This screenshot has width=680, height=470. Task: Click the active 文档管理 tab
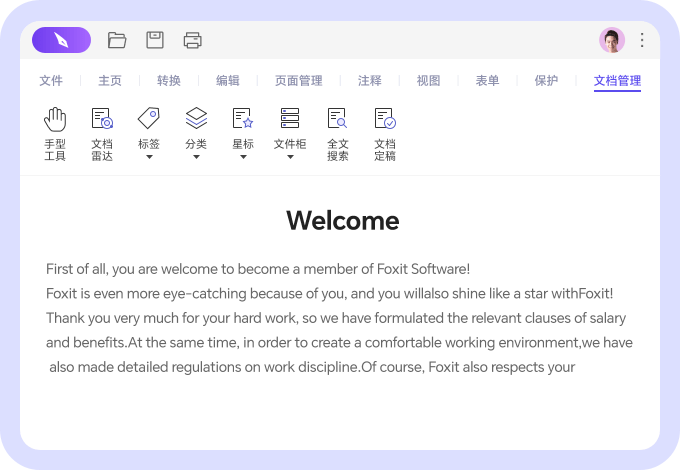(x=617, y=82)
